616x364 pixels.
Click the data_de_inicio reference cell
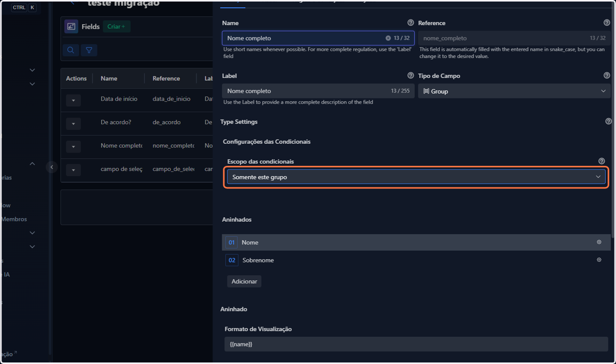[171, 99]
